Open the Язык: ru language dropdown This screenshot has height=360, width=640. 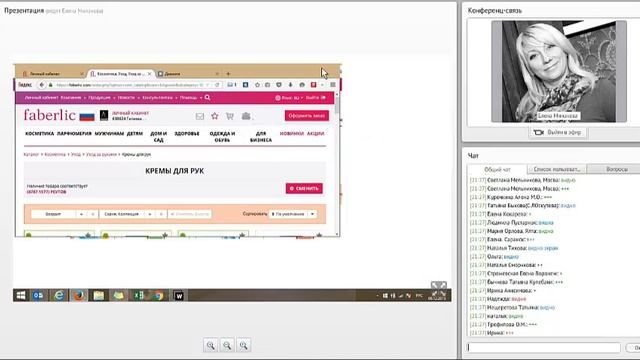(289, 98)
